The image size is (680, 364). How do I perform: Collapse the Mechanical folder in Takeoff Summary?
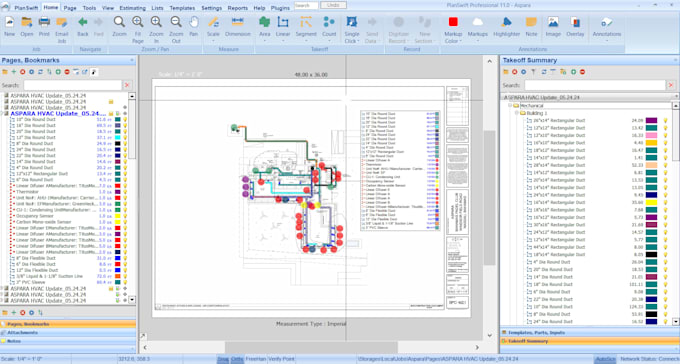pos(510,105)
